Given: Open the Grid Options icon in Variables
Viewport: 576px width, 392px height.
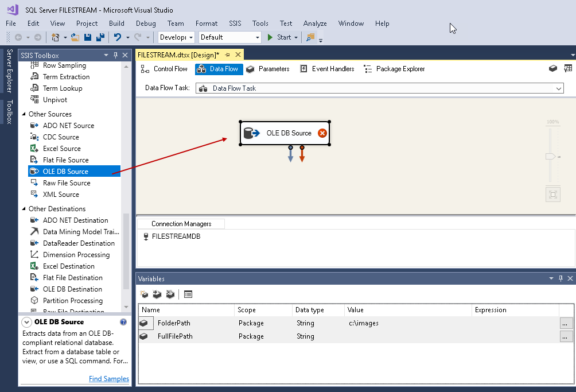Looking at the screenshot, I should [x=188, y=294].
